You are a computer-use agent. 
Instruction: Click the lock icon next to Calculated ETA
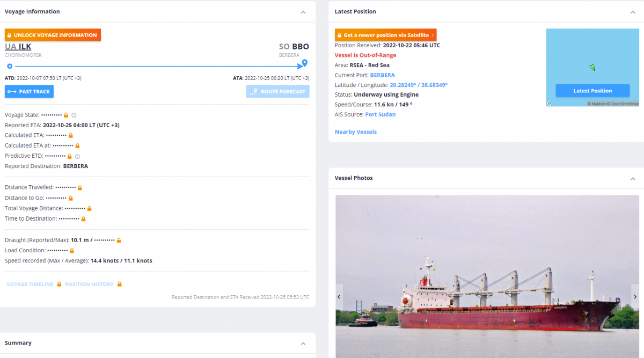[70, 135]
